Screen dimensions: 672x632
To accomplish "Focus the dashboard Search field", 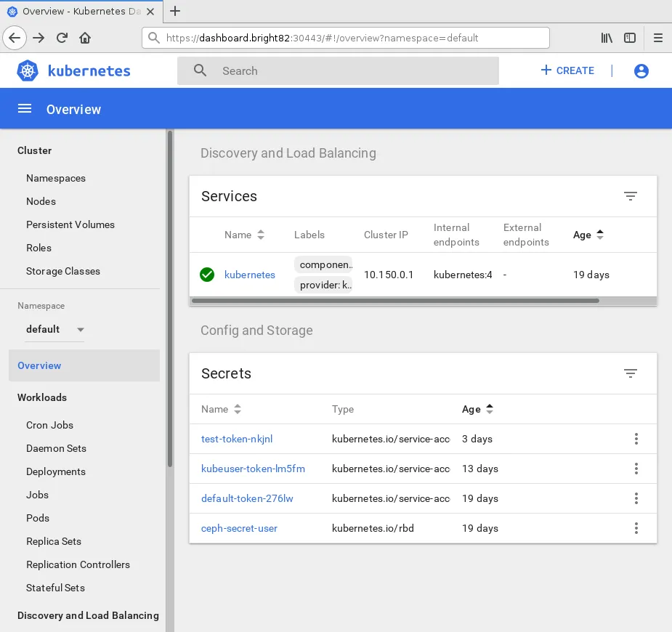I will 338,70.
